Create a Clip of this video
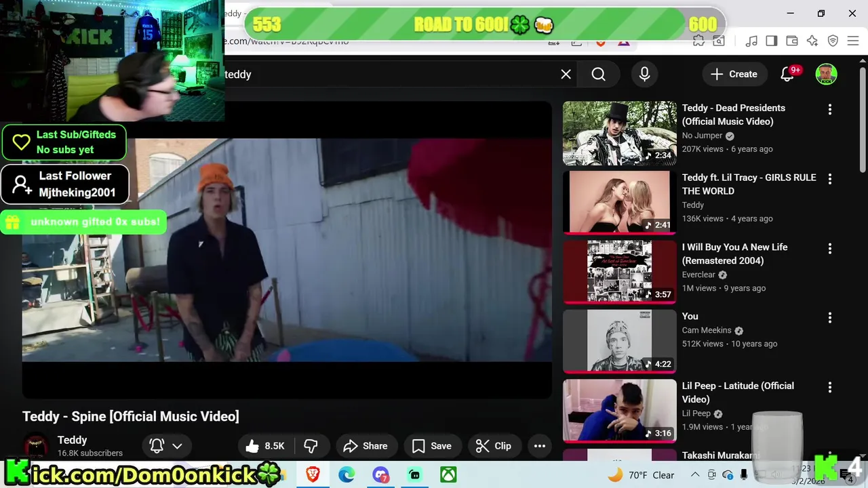This screenshot has height=488, width=868. [x=494, y=446]
